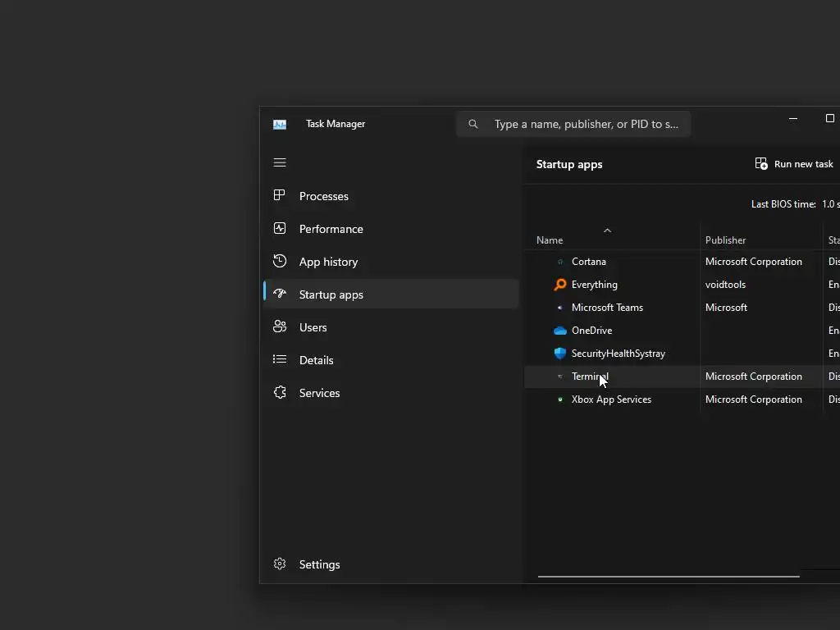Viewport: 840px width, 630px height.
Task: Select the OneDrive row name
Action: click(x=592, y=331)
